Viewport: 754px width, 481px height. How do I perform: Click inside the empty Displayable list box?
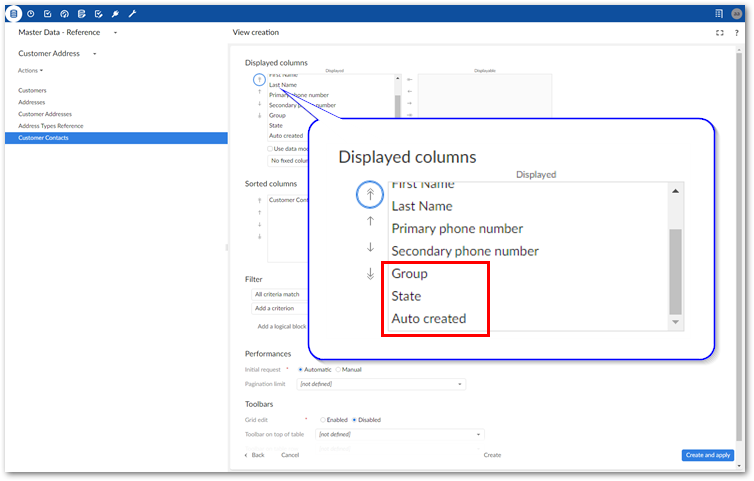click(x=485, y=95)
